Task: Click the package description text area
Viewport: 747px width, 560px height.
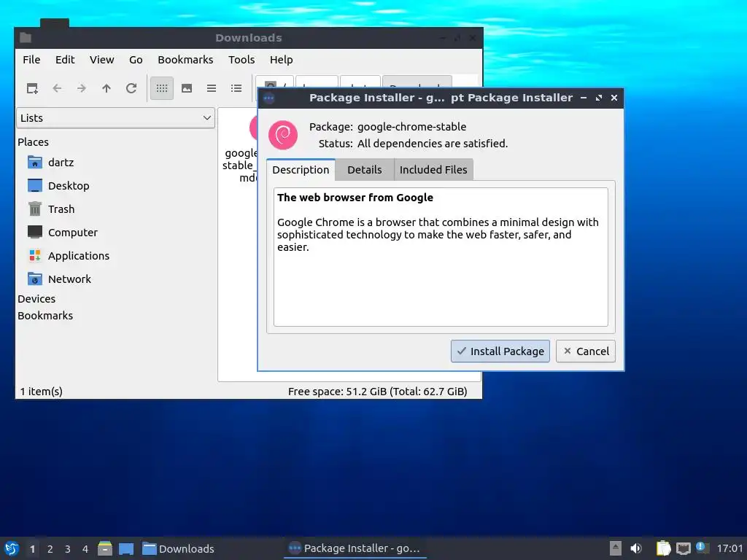Action: point(441,257)
